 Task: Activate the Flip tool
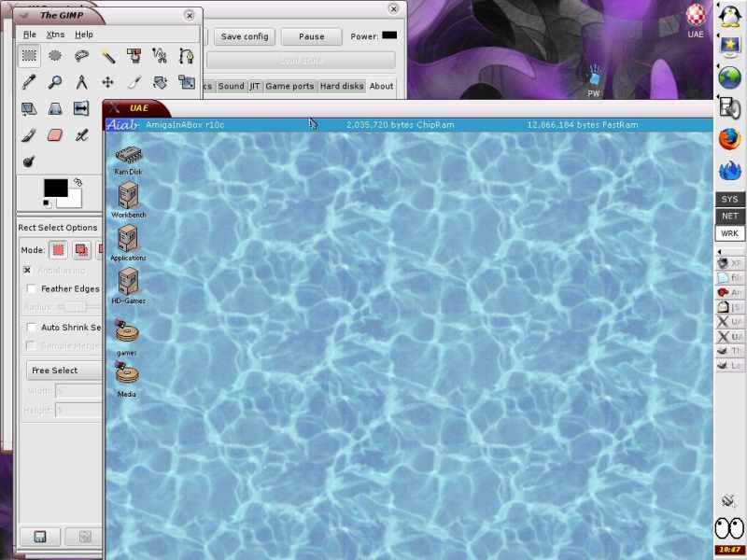81,108
